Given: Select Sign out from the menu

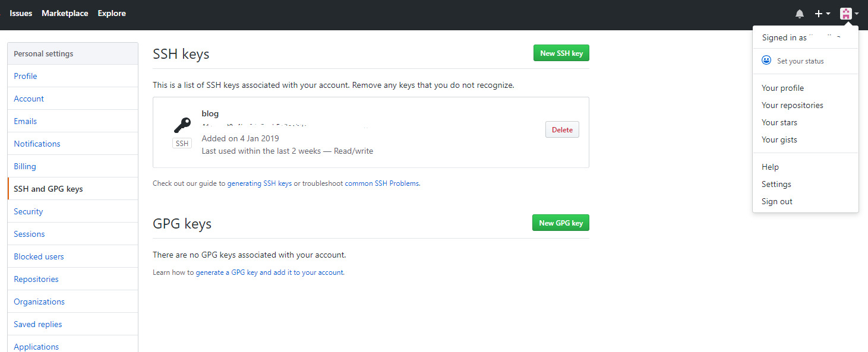Looking at the screenshot, I should point(777,201).
